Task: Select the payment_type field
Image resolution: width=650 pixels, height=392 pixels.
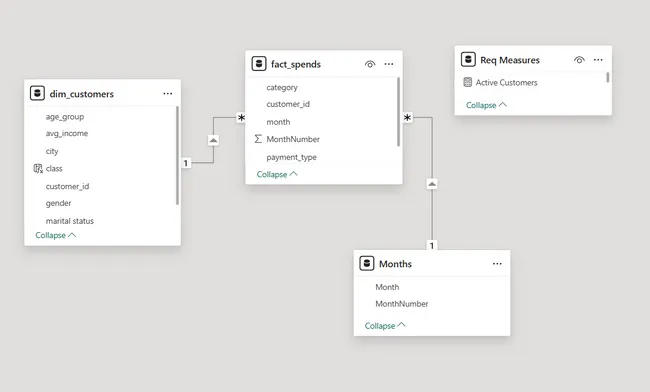Action: [291, 157]
